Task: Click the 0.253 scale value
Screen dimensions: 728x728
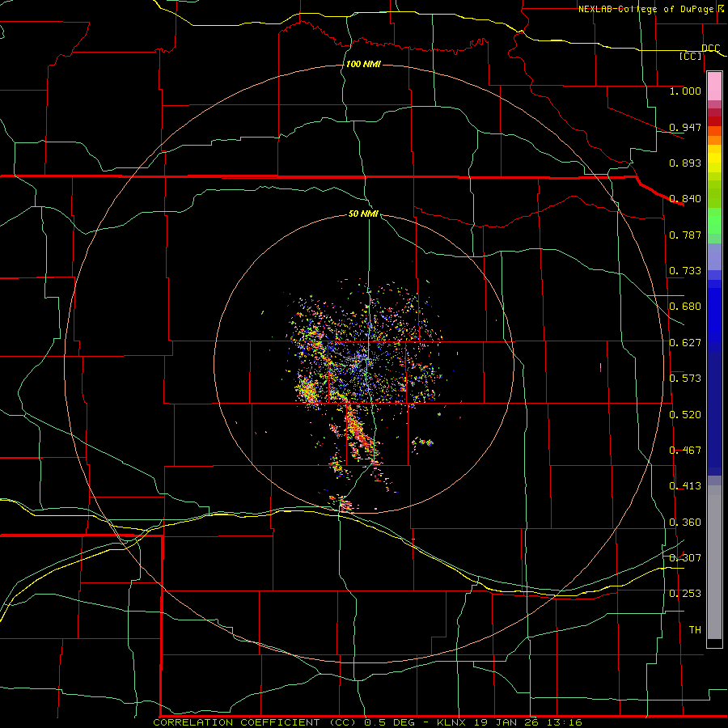Action: pos(685,594)
